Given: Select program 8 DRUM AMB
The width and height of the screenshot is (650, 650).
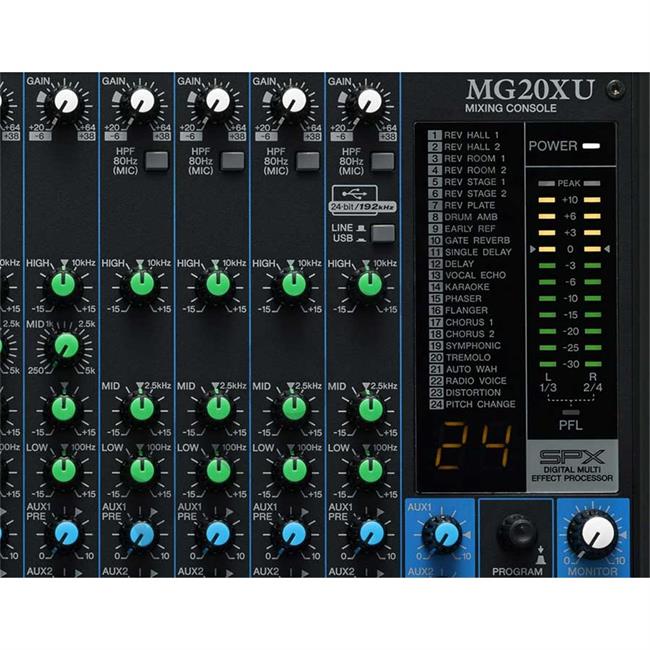Looking at the screenshot, I should 463,217.
